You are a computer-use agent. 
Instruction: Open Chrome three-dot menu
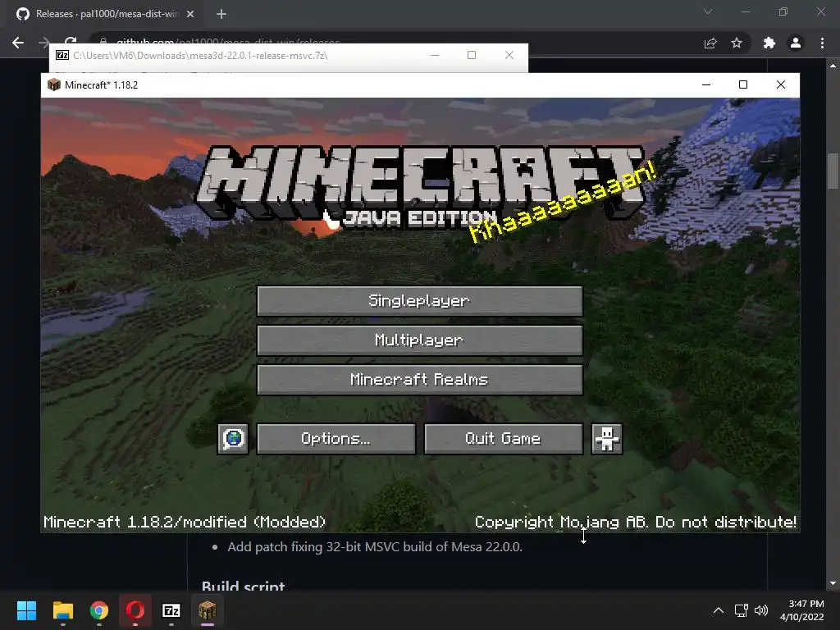point(822,43)
